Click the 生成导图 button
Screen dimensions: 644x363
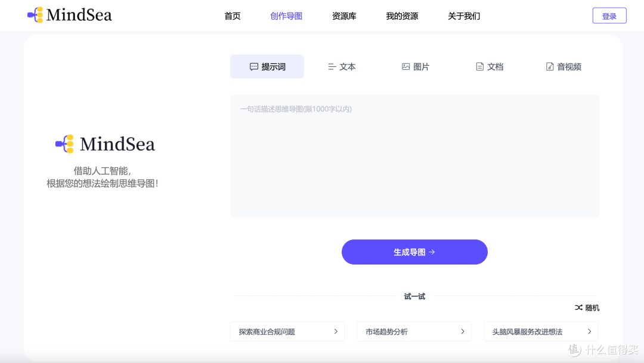414,252
